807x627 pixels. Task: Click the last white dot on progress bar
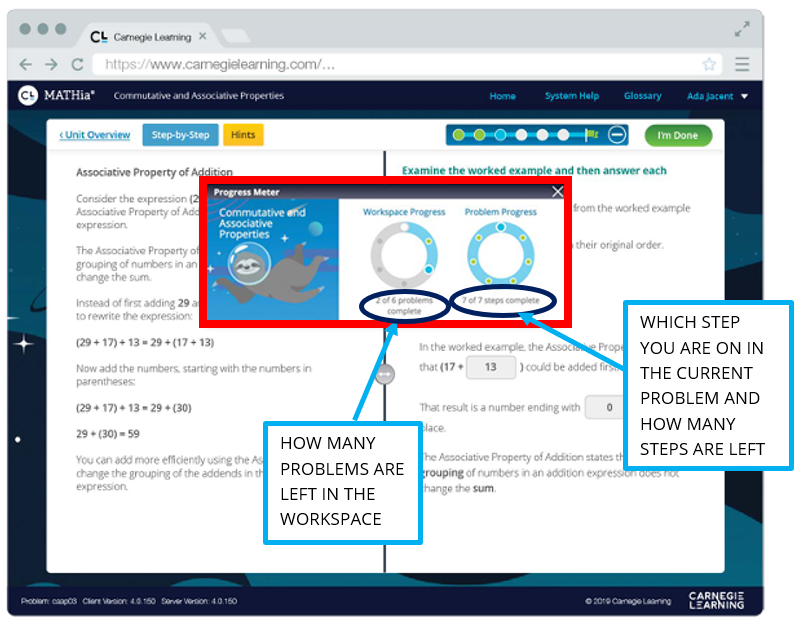coord(563,135)
